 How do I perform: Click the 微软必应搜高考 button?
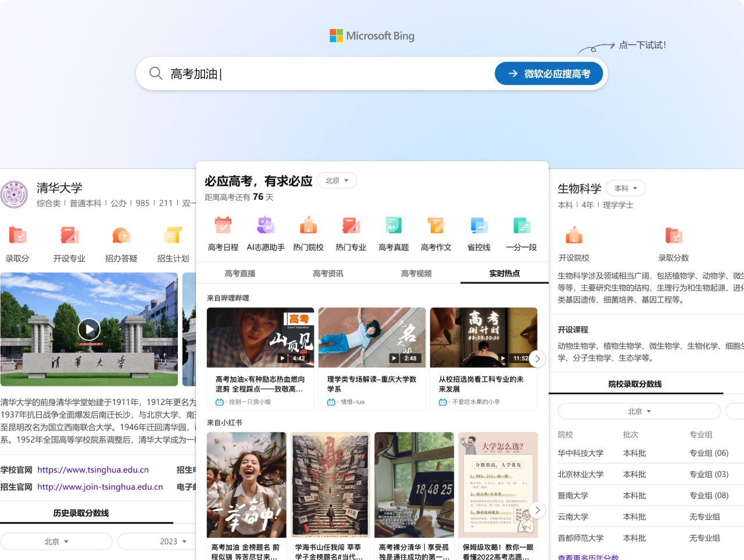[549, 74]
